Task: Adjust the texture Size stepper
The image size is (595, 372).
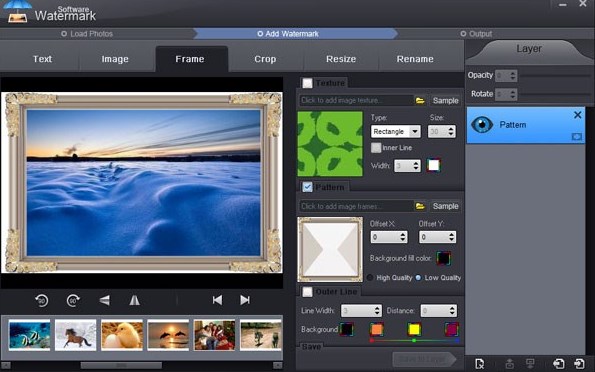Action: click(x=442, y=131)
